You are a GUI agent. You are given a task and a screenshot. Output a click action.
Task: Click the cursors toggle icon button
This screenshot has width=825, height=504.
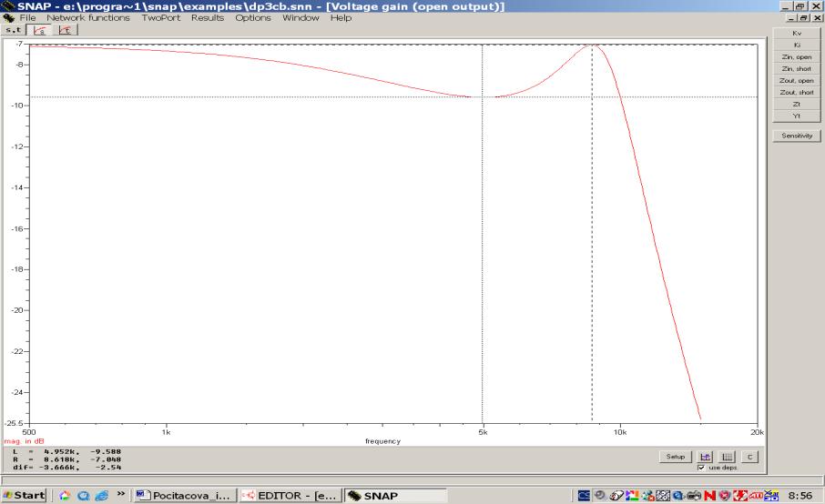pos(705,457)
